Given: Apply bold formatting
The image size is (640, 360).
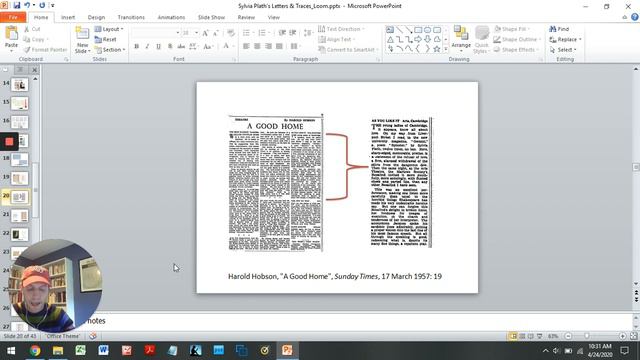Looking at the screenshot, I should point(137,46).
